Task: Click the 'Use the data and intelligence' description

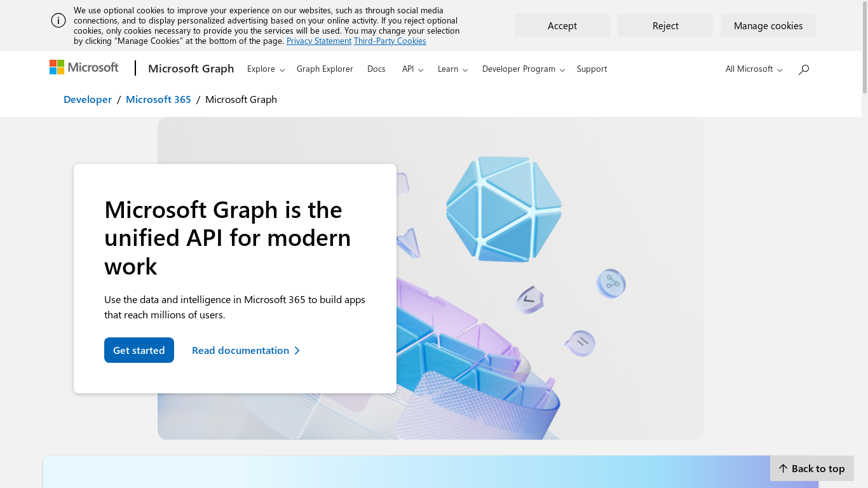Action: pyautogui.click(x=235, y=307)
